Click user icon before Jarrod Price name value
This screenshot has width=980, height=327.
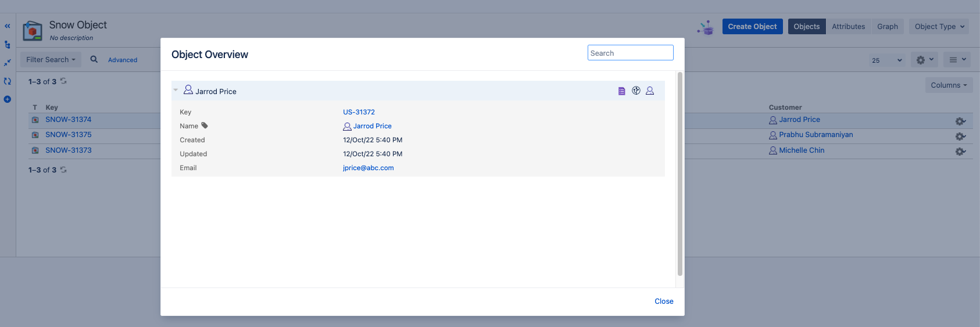coord(347,127)
